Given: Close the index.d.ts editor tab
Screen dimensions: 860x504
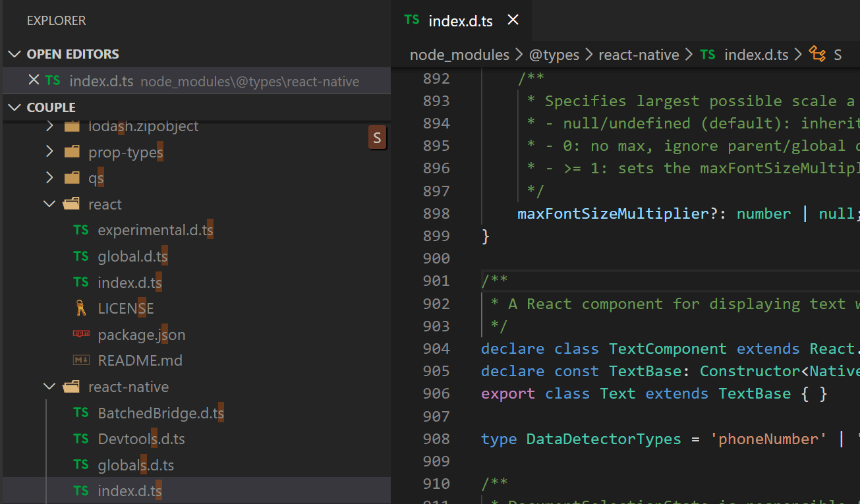Looking at the screenshot, I should (513, 20).
